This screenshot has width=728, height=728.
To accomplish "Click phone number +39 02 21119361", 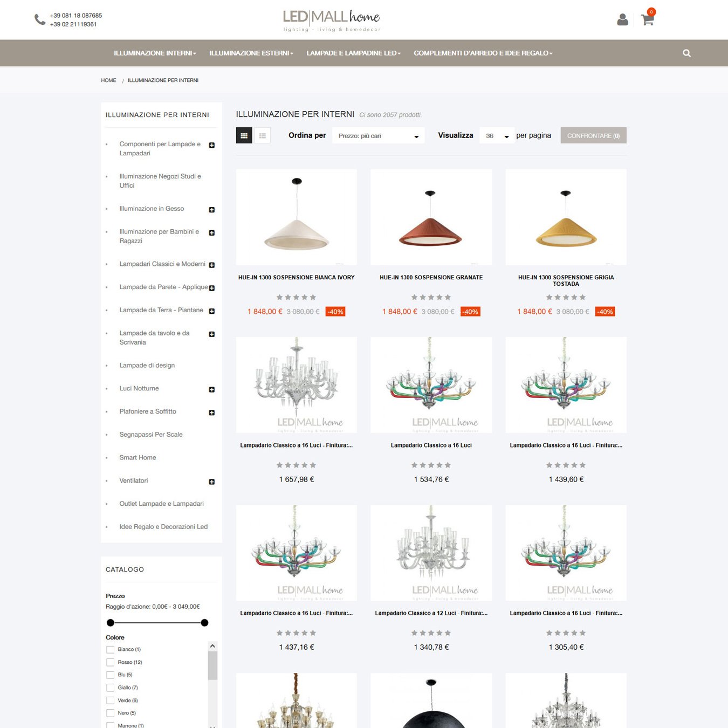I will pyautogui.click(x=73, y=24).
